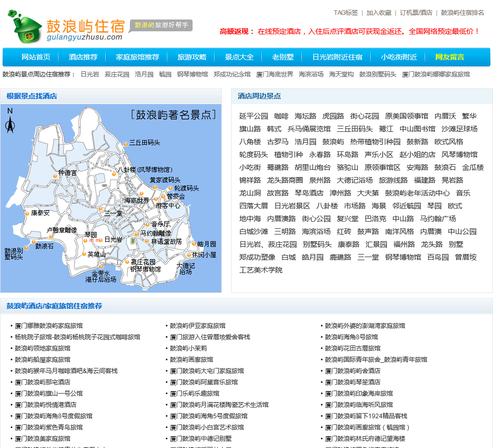Click 白城沙滩 attraction link
Screen dimensions: 493x448
coord(253,231)
